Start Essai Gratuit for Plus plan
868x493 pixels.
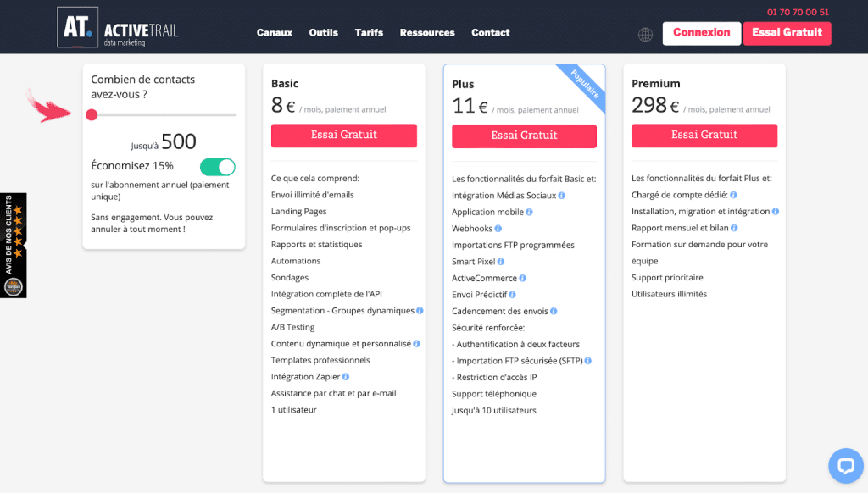point(524,136)
